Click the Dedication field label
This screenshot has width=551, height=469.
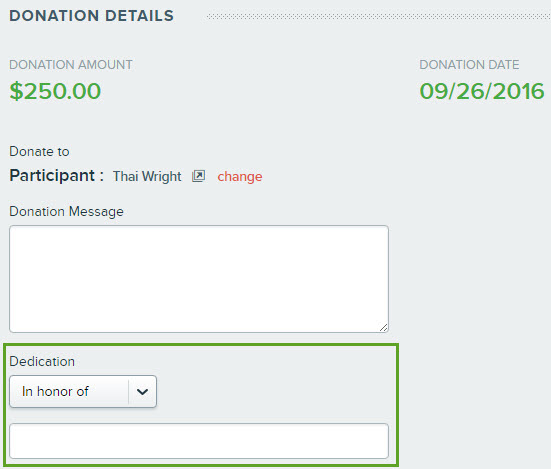(x=42, y=361)
